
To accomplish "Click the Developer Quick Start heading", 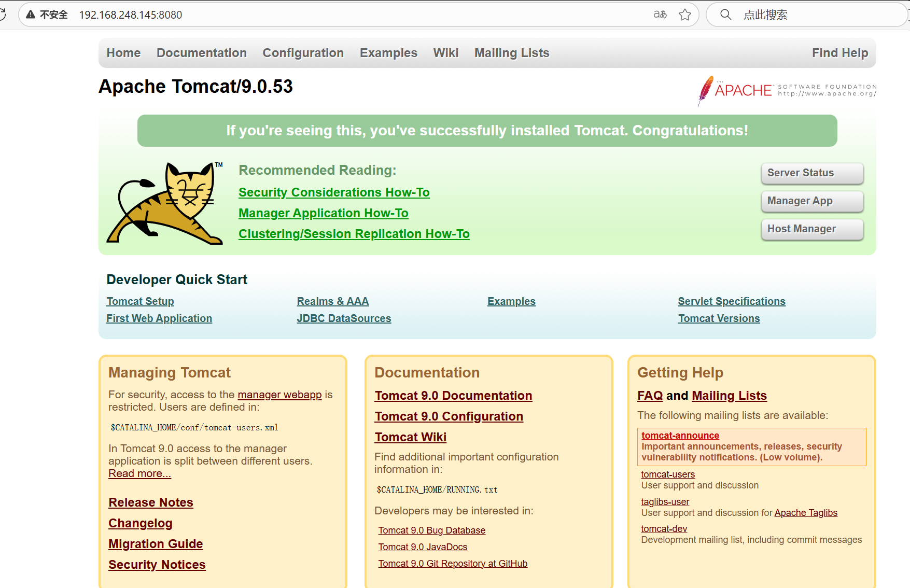I will (177, 279).
